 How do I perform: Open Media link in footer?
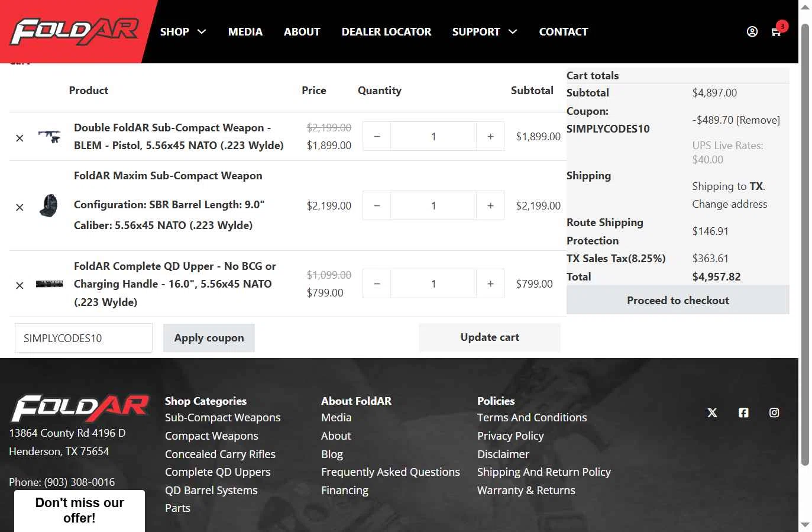click(336, 418)
